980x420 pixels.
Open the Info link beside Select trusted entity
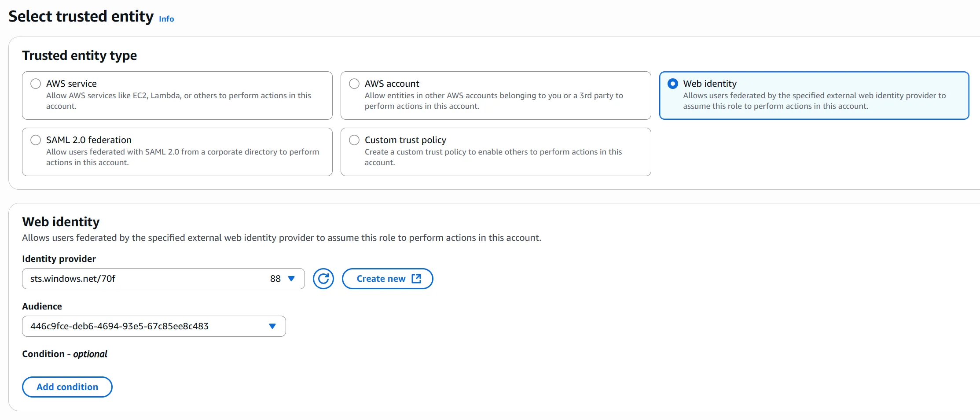[x=166, y=18]
